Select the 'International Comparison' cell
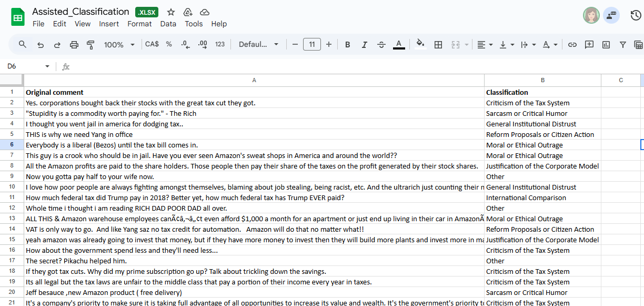The image size is (644, 306). pos(542,198)
